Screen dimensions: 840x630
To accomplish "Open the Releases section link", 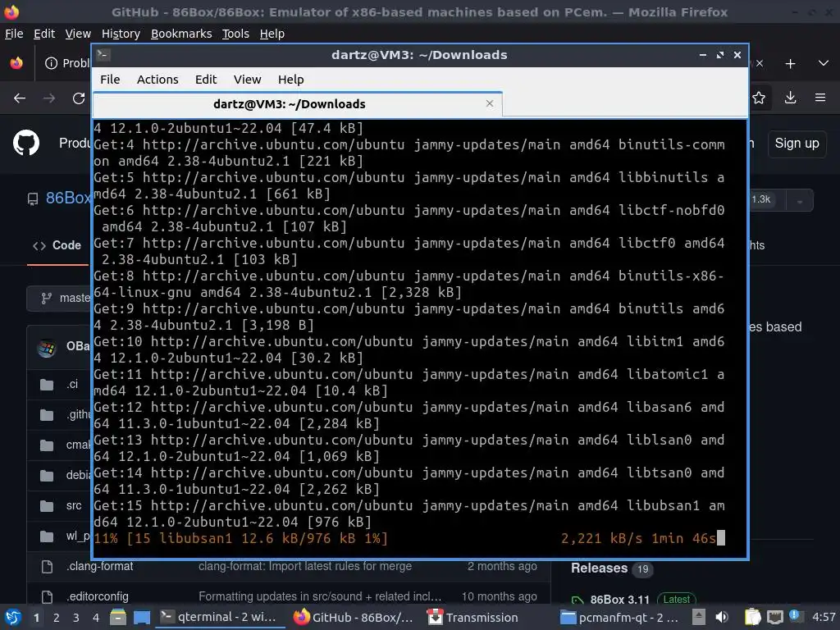I will [x=599, y=568].
